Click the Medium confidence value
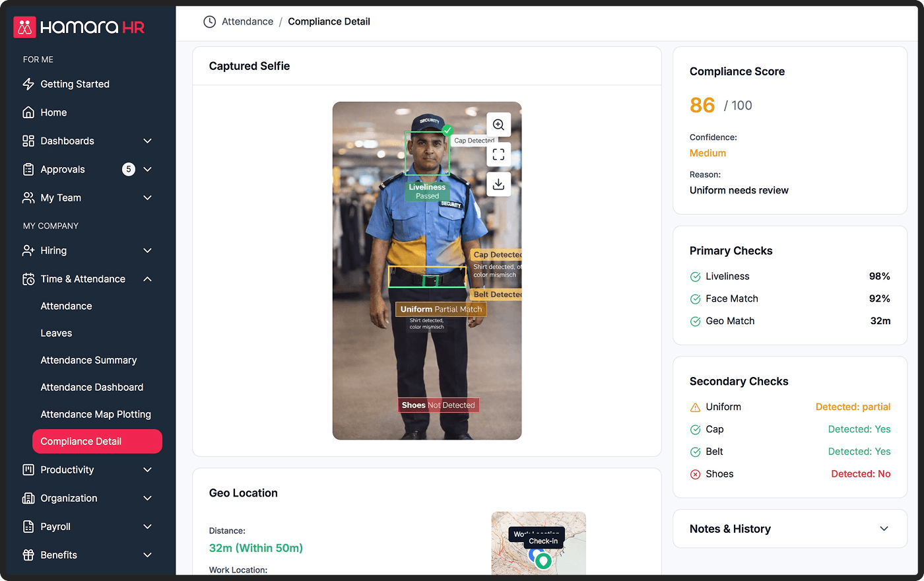Screen dimensions: 924x581 pyautogui.click(x=708, y=153)
